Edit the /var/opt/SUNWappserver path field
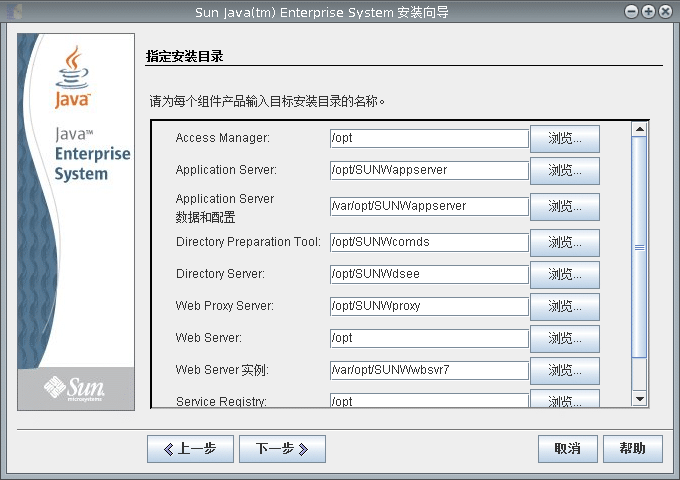The width and height of the screenshot is (680, 480). tap(429, 206)
